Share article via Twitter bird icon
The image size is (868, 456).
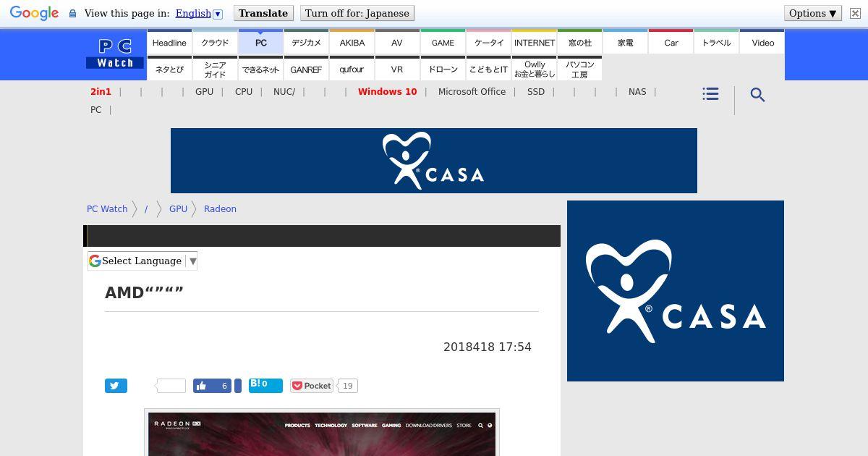point(116,386)
